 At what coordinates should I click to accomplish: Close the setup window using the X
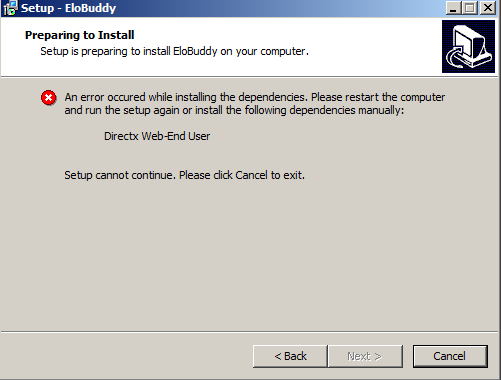pyautogui.click(x=488, y=8)
